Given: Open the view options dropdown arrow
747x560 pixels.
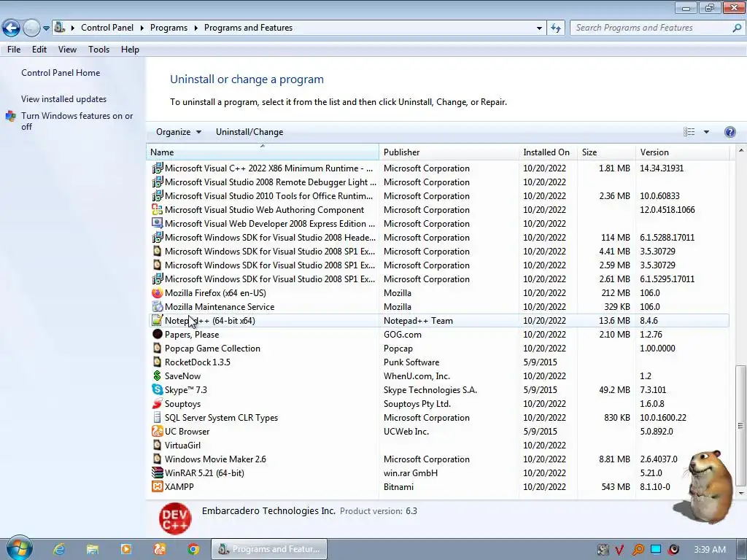Looking at the screenshot, I should pos(706,132).
